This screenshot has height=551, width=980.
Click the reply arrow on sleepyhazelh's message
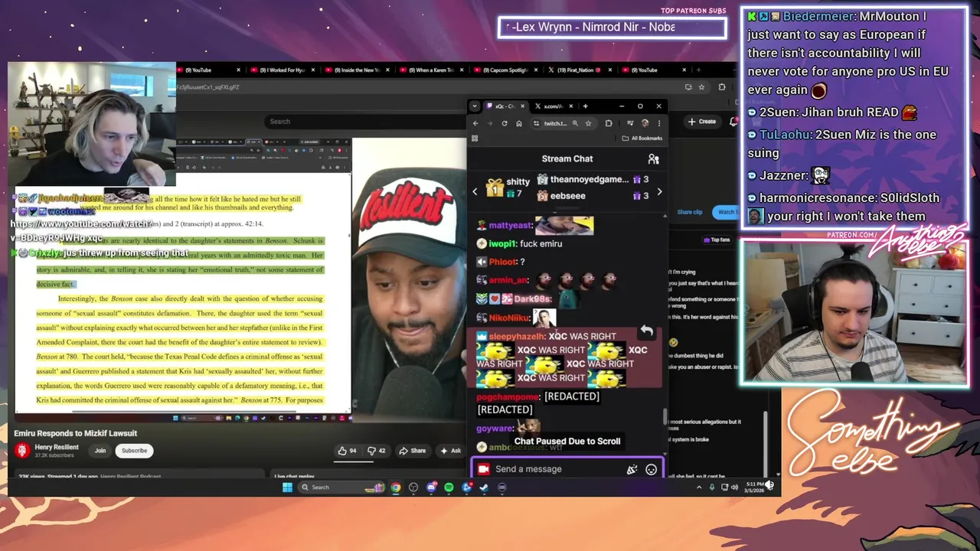click(646, 331)
